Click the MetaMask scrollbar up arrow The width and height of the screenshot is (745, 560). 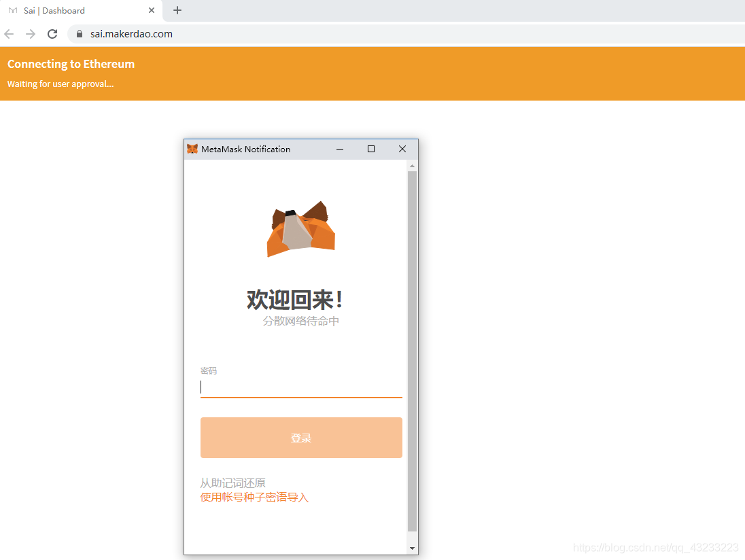[x=412, y=166]
